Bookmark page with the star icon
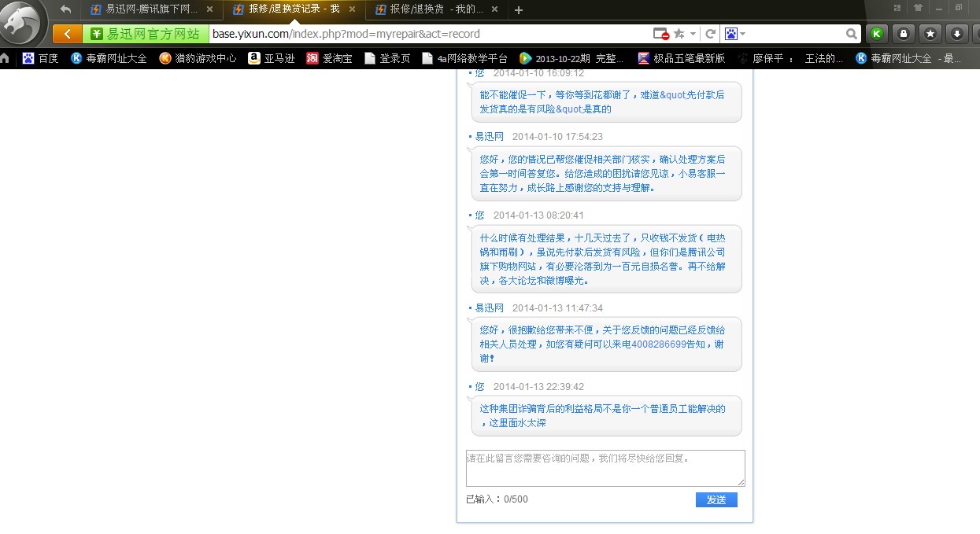 click(679, 34)
